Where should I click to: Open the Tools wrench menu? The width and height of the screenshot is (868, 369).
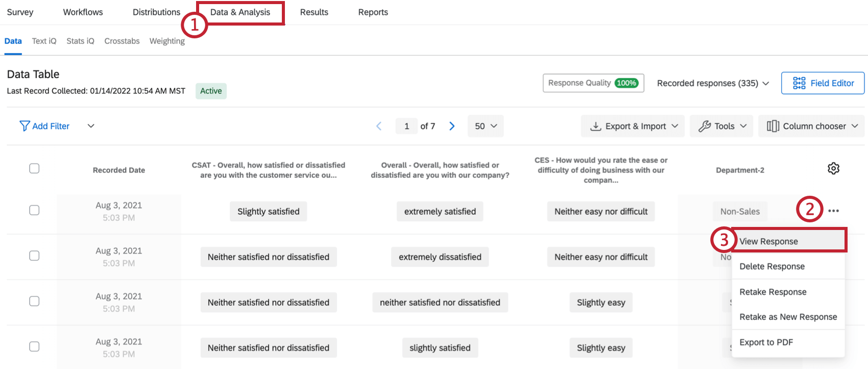click(x=722, y=126)
